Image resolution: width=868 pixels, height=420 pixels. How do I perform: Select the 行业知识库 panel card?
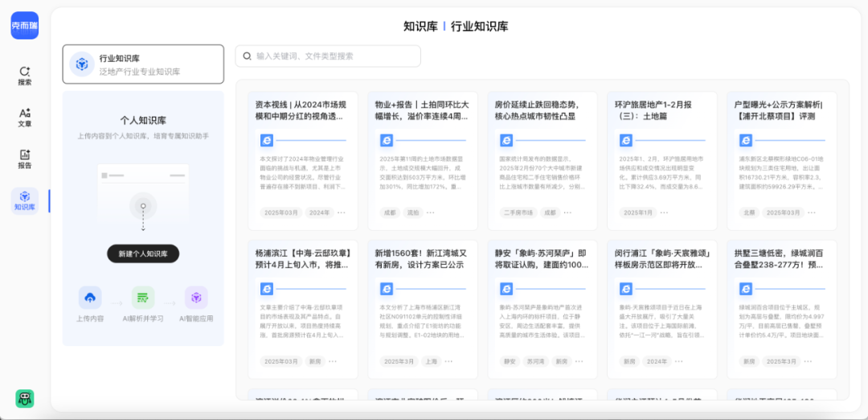click(x=143, y=64)
